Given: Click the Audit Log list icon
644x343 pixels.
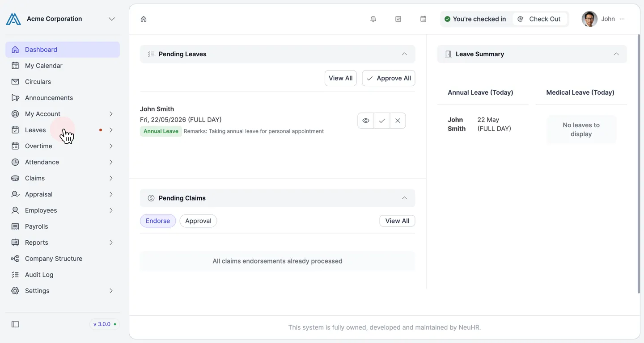Looking at the screenshot, I should [15, 275].
